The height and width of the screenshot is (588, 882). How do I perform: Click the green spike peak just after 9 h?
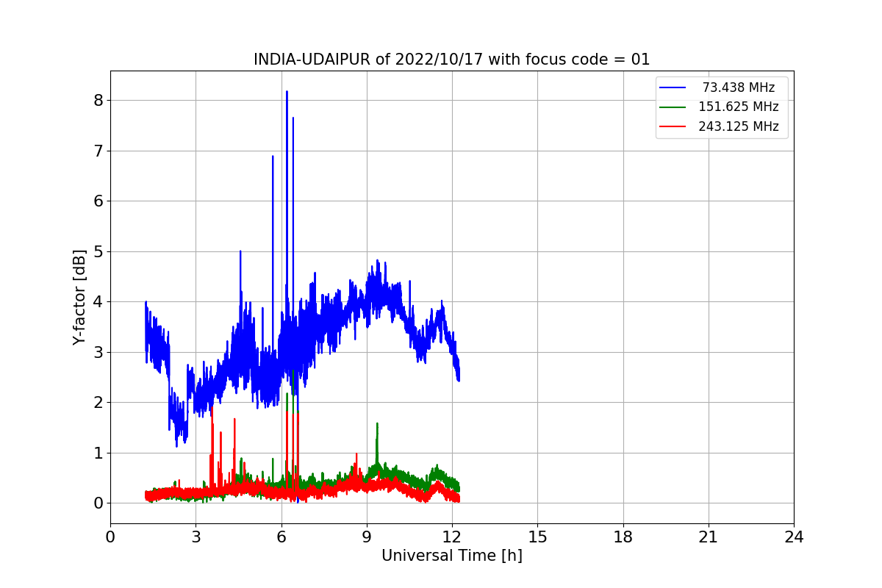pos(377,424)
